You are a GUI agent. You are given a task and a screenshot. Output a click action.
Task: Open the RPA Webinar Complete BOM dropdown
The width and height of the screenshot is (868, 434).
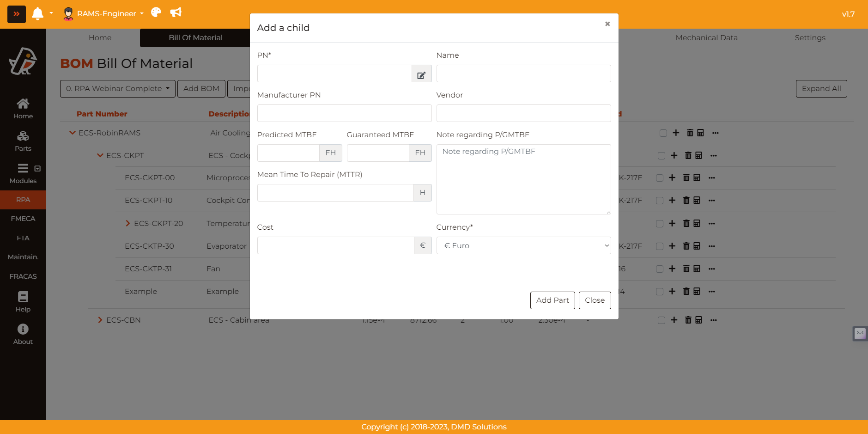(118, 89)
